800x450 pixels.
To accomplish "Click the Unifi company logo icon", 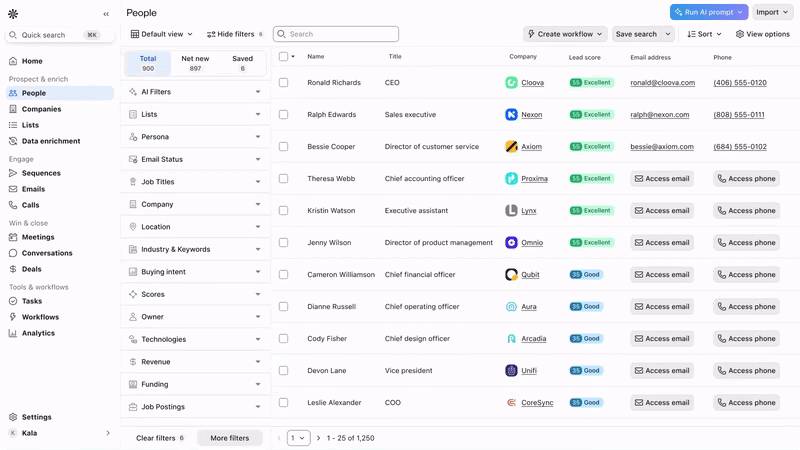I will point(511,371).
